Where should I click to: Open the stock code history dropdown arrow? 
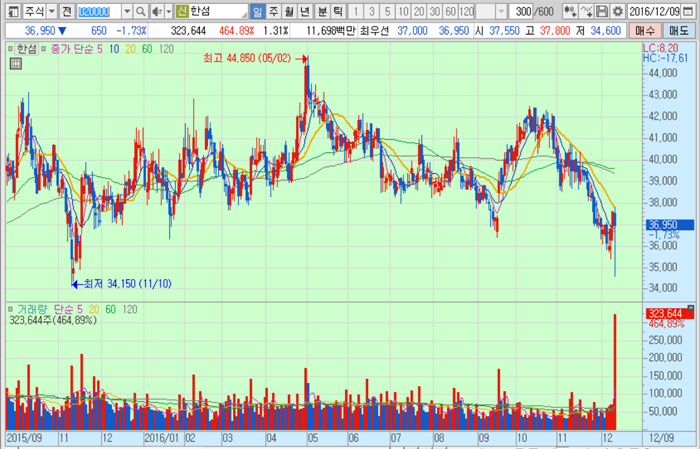(x=126, y=10)
